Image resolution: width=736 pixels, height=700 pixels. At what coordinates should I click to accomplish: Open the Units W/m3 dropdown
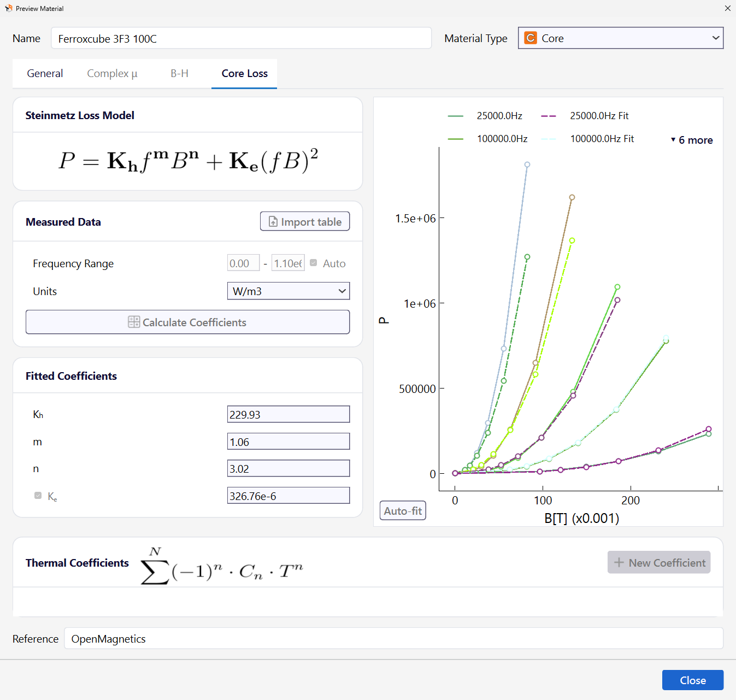coord(288,291)
